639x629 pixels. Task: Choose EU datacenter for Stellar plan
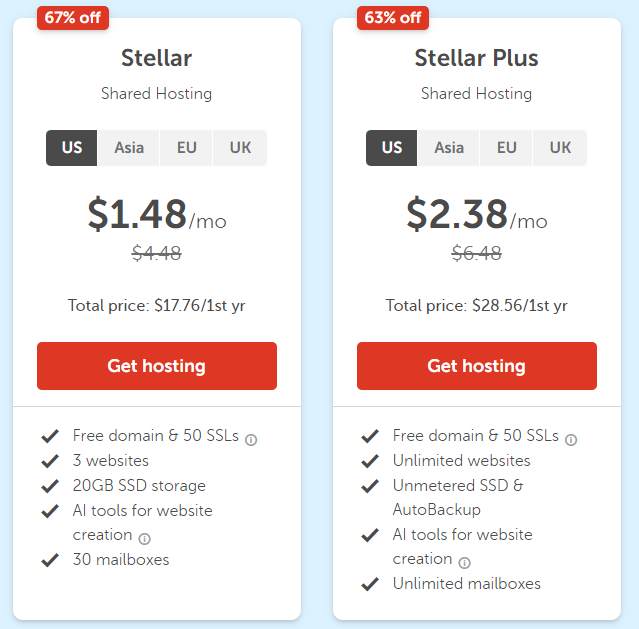[186, 148]
